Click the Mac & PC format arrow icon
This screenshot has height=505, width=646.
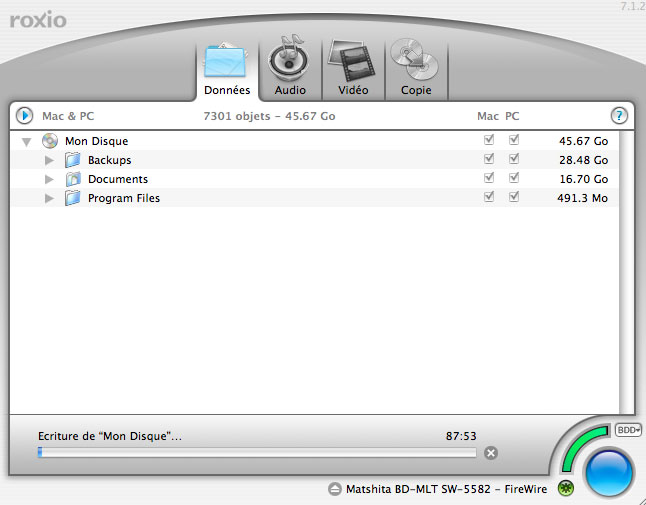(25, 116)
